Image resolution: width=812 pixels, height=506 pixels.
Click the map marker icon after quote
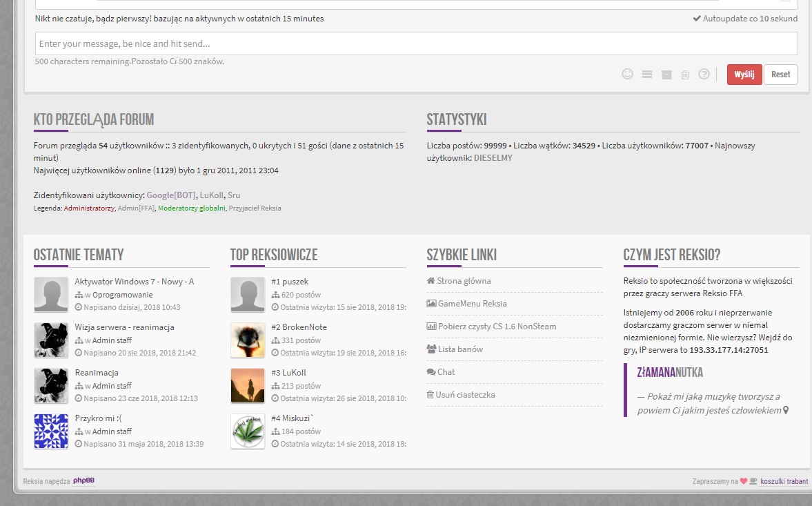[x=785, y=410]
